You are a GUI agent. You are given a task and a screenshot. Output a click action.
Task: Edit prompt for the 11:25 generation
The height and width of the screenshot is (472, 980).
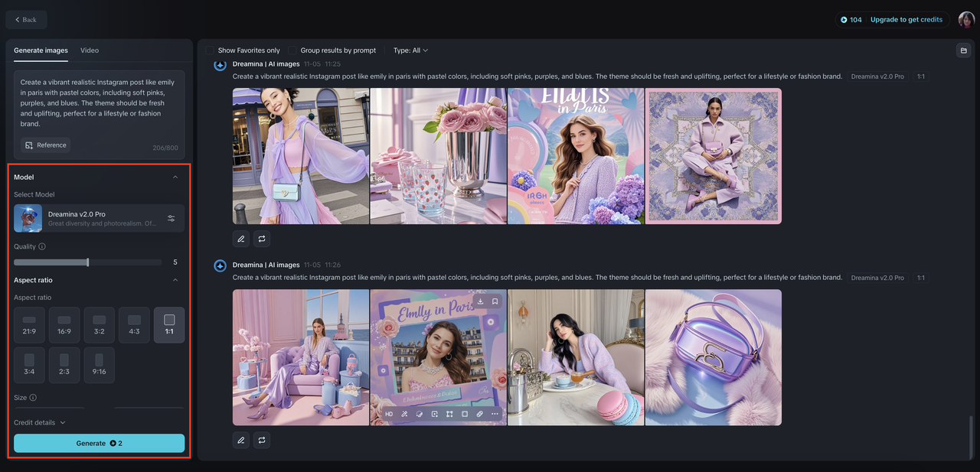coord(241,239)
